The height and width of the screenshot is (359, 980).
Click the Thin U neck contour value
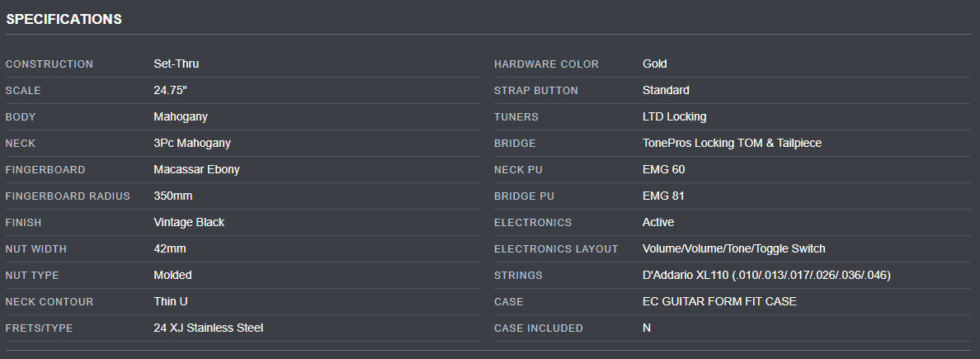[x=170, y=301]
